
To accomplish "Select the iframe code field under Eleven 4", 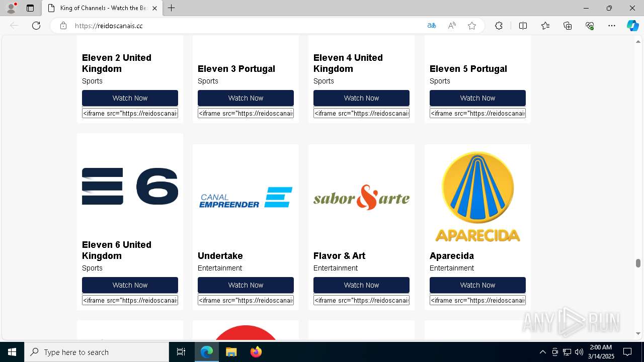I will click(x=361, y=113).
